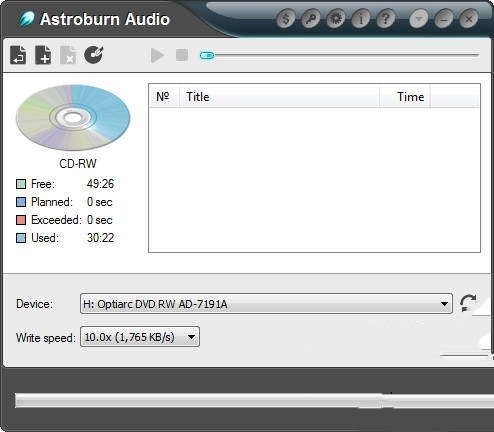Screen dimensions: 494x432
Task: Click the № column header
Action: click(164, 97)
